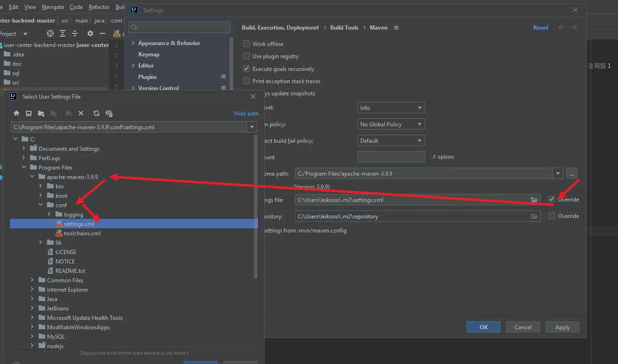This screenshot has width=618, height=364.
Task: Jump to Desktop directory in file chooser
Action: click(29, 113)
